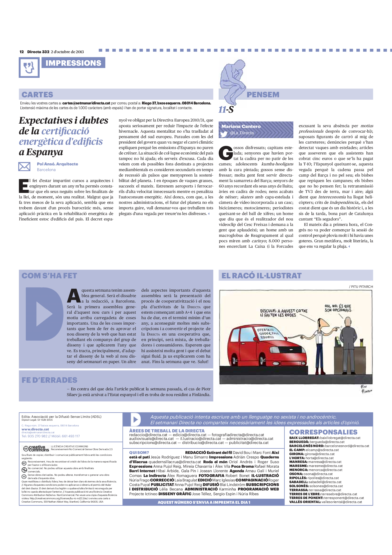Click the article title about certificació energètica
Viewport: 392px width, 555px height.
click(64, 136)
